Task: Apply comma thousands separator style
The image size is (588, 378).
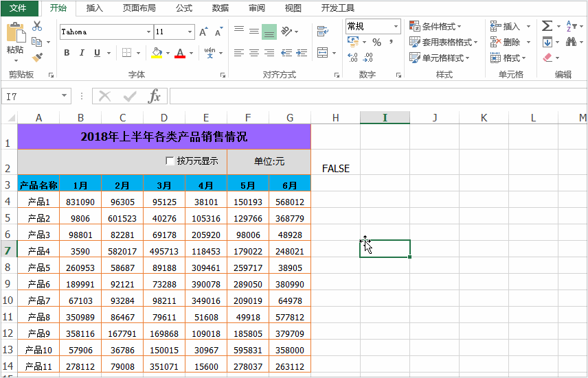Action: tap(391, 42)
